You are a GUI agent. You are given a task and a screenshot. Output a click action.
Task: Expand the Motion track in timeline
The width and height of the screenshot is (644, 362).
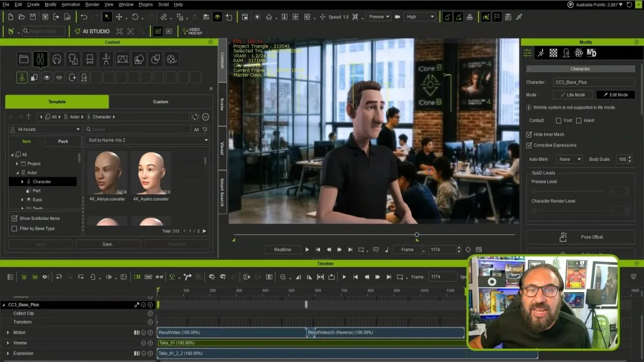coord(8,332)
